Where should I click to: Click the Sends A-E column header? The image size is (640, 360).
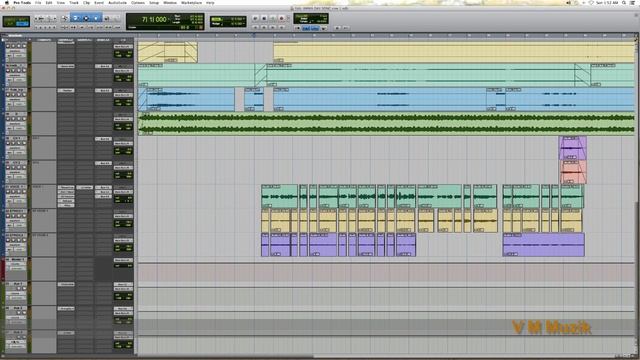click(x=103, y=40)
